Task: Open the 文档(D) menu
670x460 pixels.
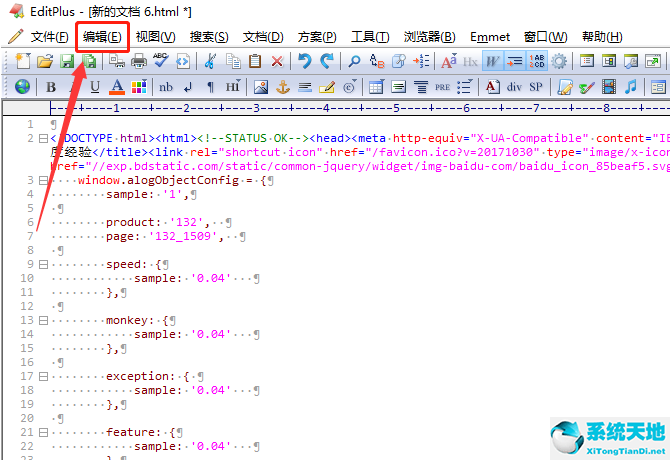Action: click(263, 37)
